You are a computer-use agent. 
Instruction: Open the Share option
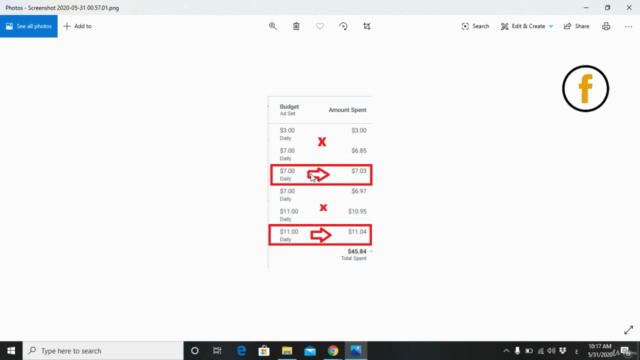click(576, 26)
